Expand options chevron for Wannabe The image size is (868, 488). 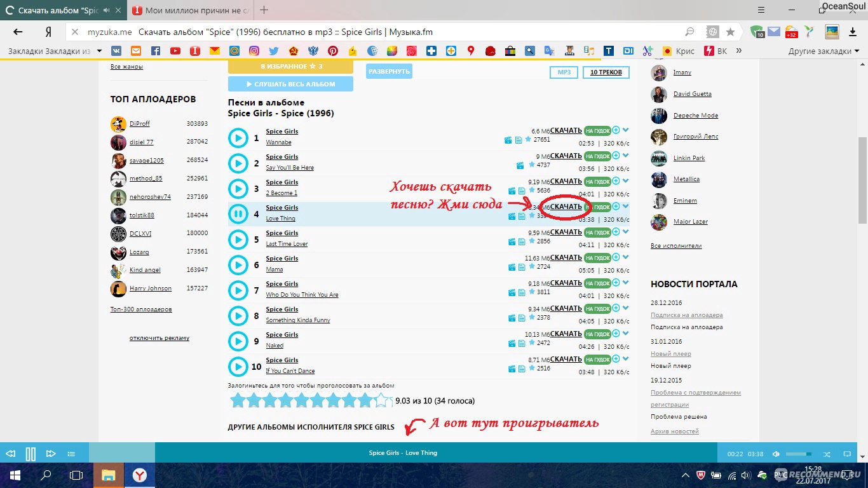626,130
